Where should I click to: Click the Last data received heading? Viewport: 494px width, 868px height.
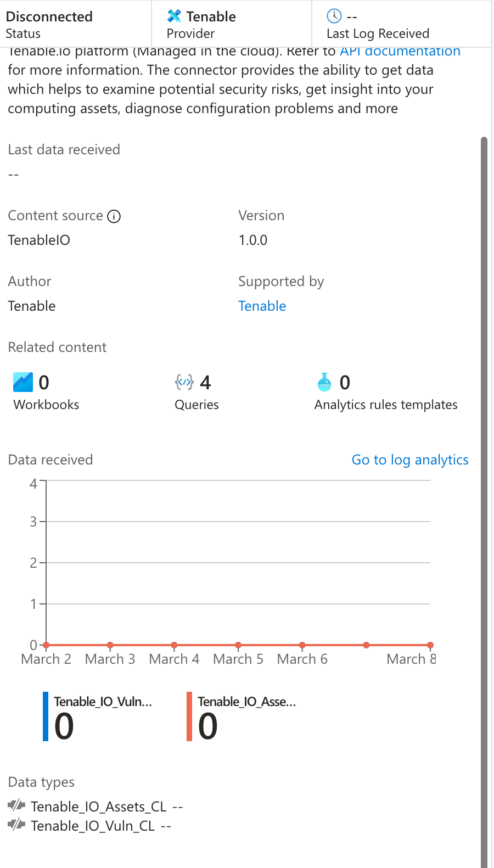tap(64, 149)
